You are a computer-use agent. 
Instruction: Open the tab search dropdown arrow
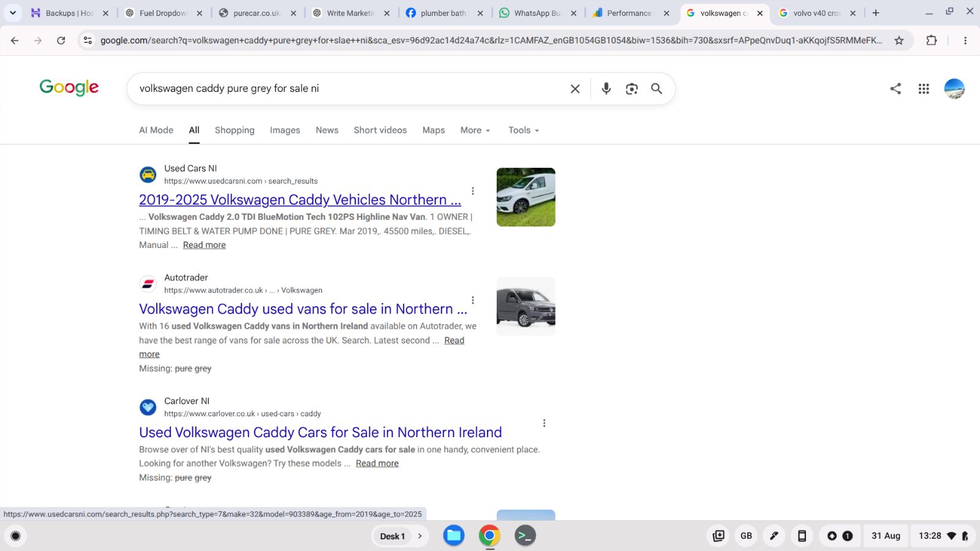(13, 13)
